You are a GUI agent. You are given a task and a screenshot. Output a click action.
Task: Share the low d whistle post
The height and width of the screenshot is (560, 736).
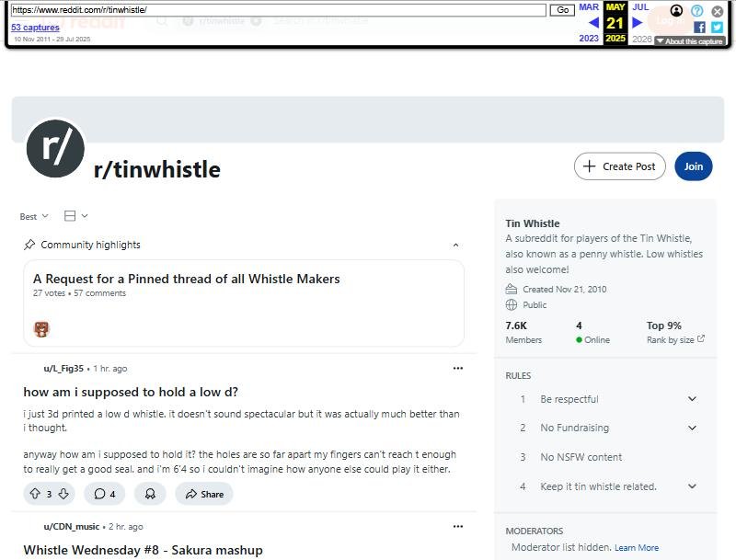[204, 494]
